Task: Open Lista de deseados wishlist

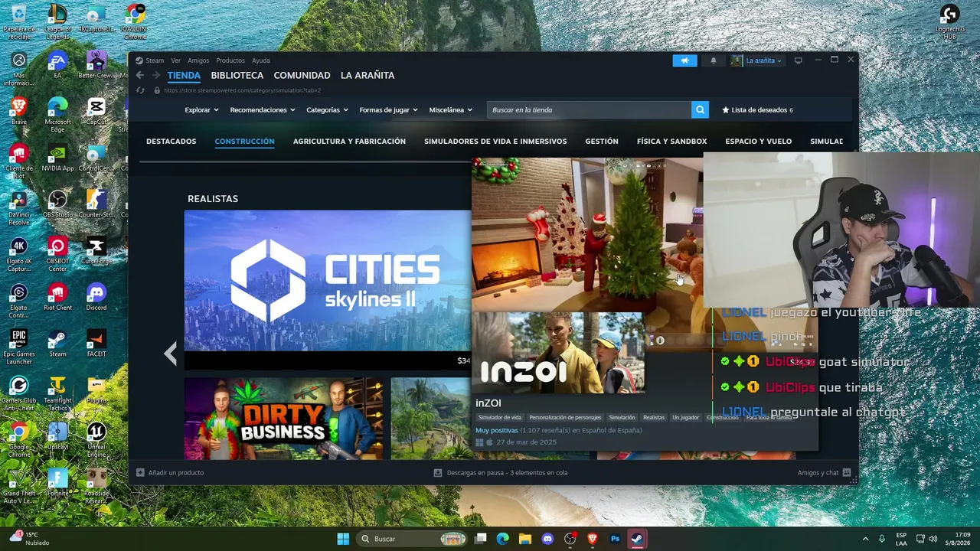Action: (x=757, y=110)
